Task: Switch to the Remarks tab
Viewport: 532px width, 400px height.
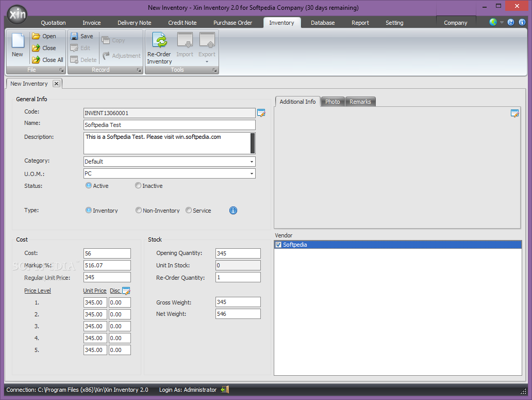Action: click(360, 102)
